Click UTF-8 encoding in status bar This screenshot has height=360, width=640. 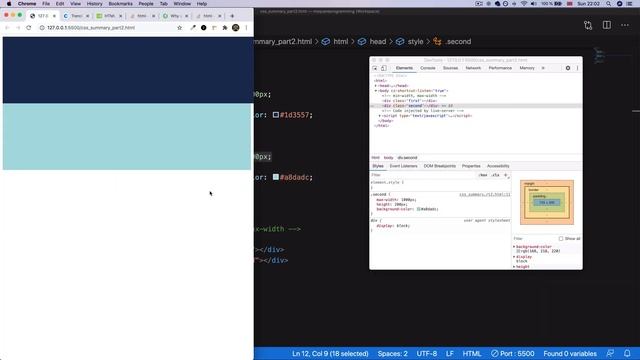pyautogui.click(x=427, y=353)
